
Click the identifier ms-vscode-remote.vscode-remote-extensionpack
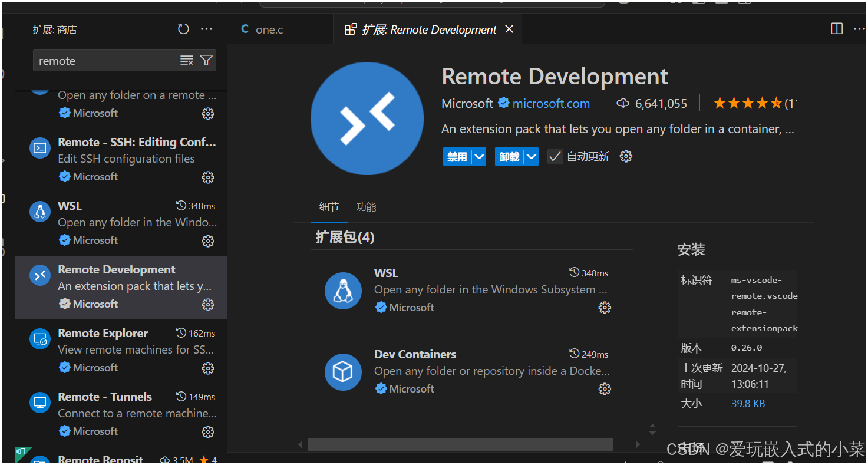[766, 304]
